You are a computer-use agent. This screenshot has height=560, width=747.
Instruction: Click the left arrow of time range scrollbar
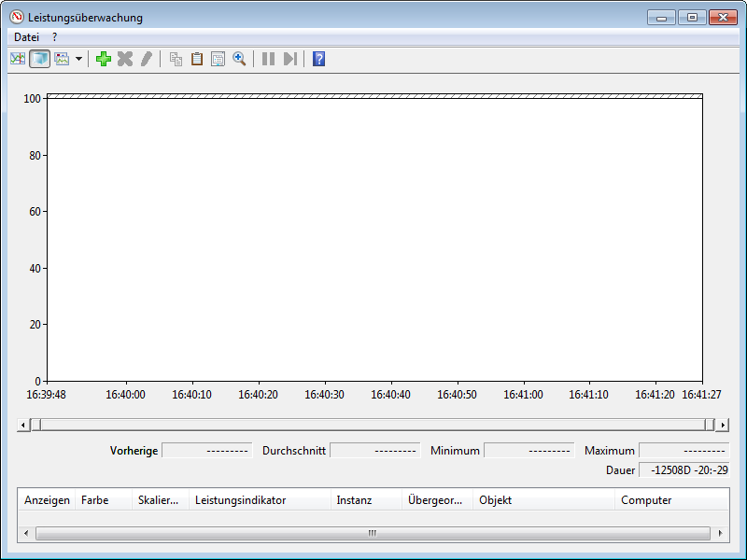(x=22, y=425)
